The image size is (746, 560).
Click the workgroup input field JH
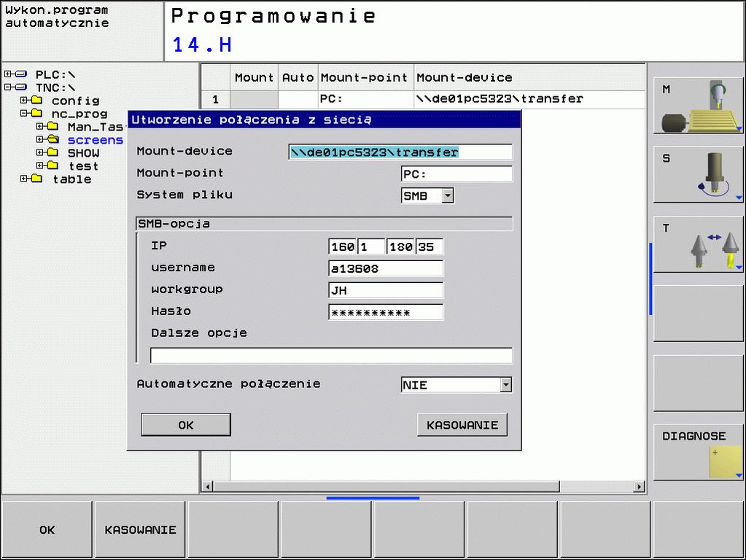[x=386, y=290]
